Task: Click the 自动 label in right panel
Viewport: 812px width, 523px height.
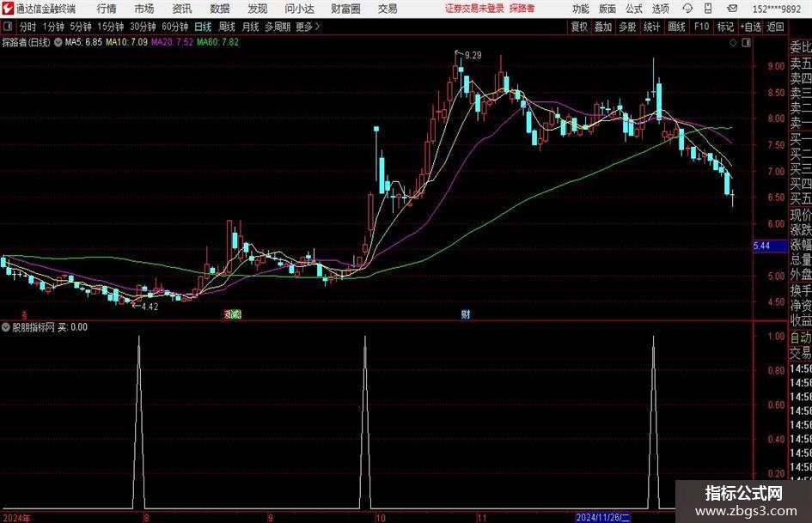Action: coord(800,338)
